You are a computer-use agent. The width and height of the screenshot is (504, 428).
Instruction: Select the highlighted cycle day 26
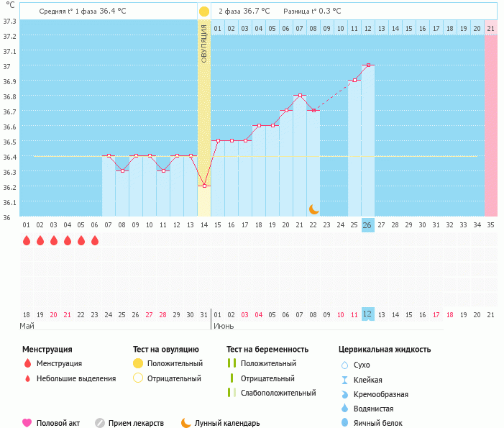367,224
